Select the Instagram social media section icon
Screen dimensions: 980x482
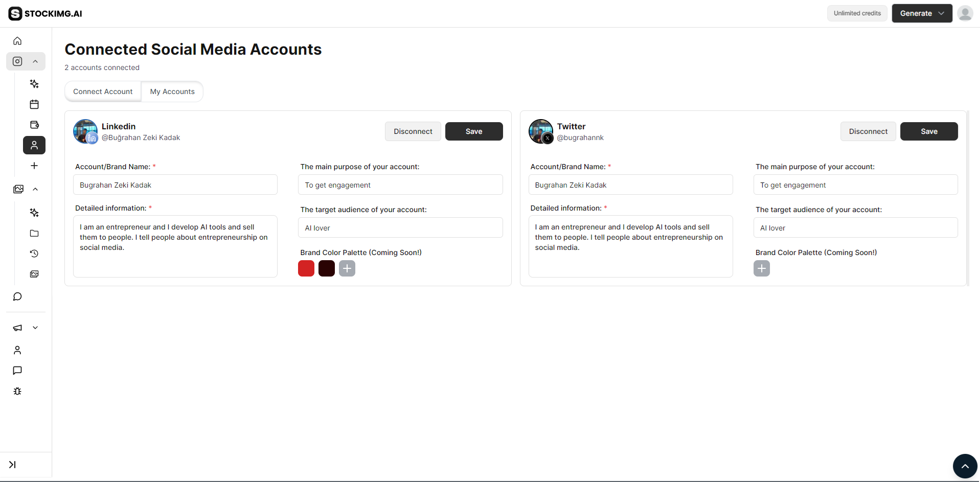pyautogui.click(x=17, y=61)
